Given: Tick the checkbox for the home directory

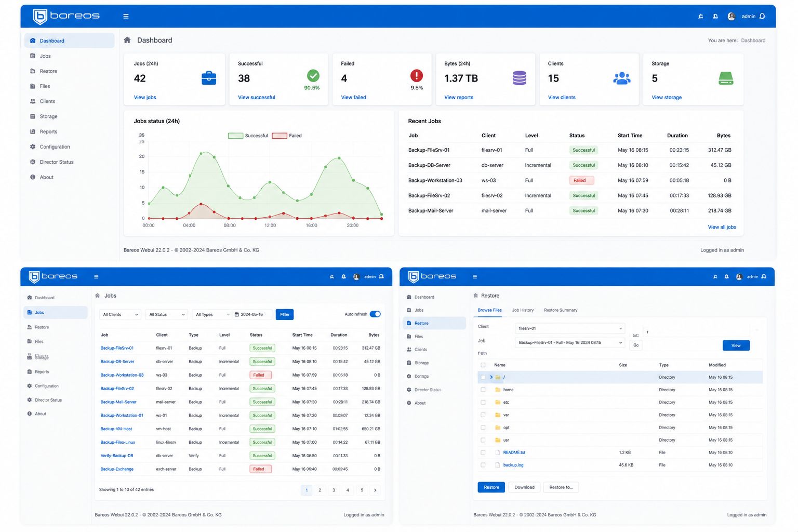Looking at the screenshot, I should pos(483,390).
